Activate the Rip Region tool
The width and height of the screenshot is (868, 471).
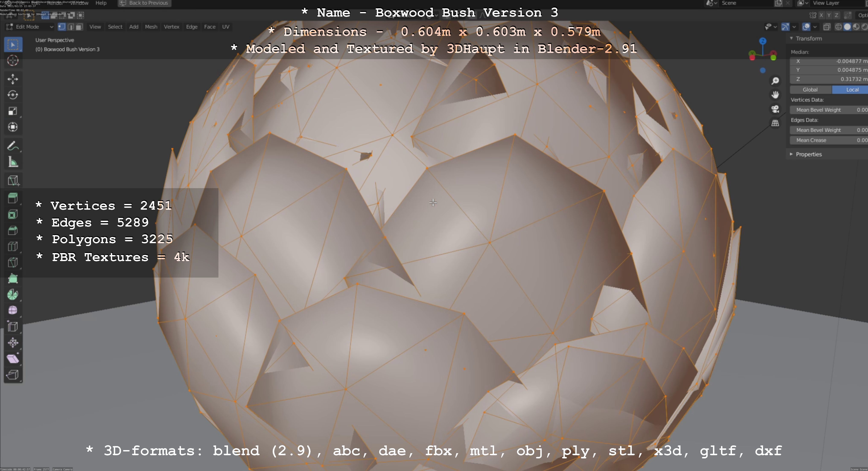coord(13,375)
